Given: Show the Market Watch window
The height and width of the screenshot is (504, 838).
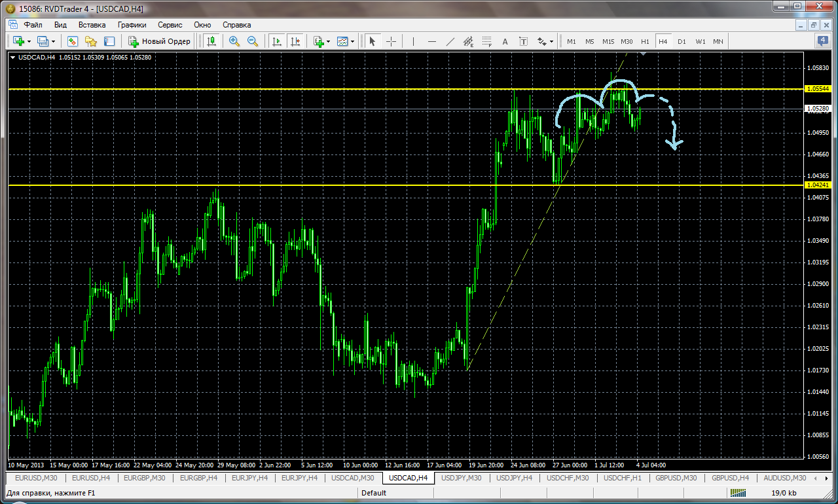Looking at the screenshot, I should click(73, 41).
